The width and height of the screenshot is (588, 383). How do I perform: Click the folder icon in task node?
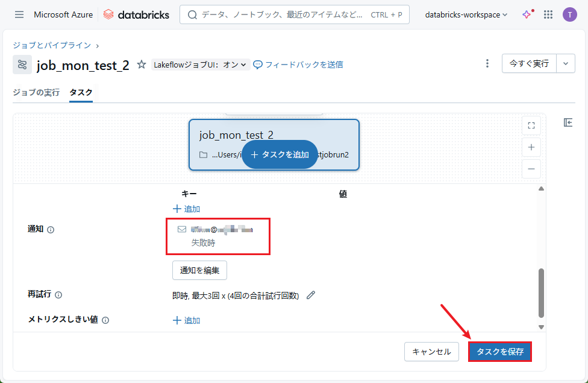coord(203,154)
